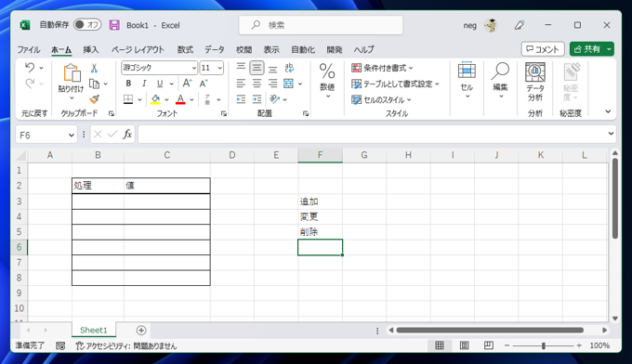Select the Format Painter brush
632x364 pixels.
click(x=94, y=99)
